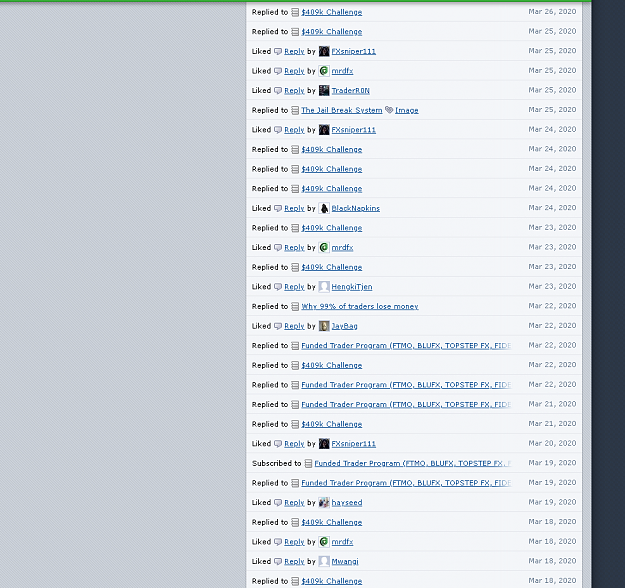Open the TraderR0N user profile
The height and width of the screenshot is (588, 625).
350,90
